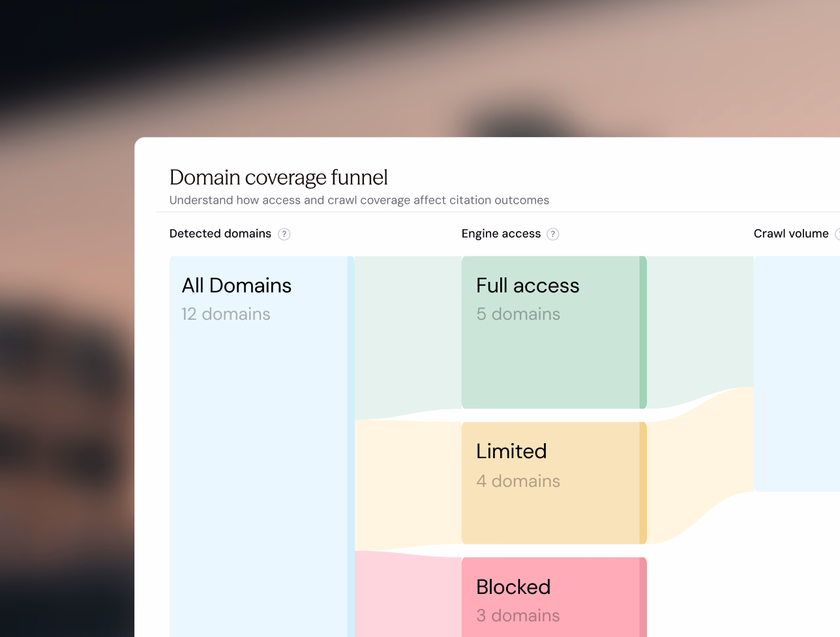840x637 pixels.
Task: Click the '4 domains' count text
Action: [x=518, y=481]
